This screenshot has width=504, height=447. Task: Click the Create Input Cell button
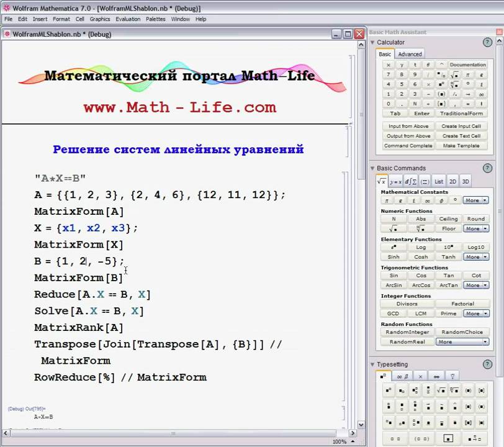[x=461, y=126]
